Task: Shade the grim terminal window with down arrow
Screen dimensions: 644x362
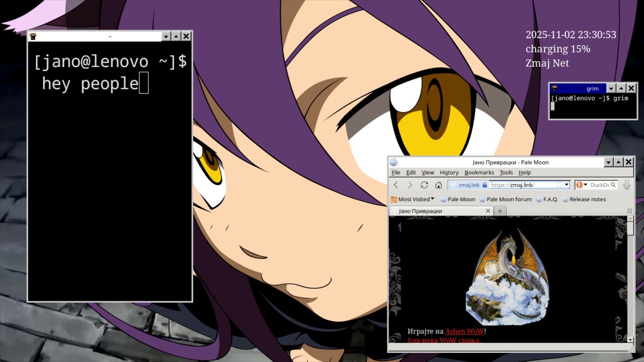Action: click(x=611, y=88)
